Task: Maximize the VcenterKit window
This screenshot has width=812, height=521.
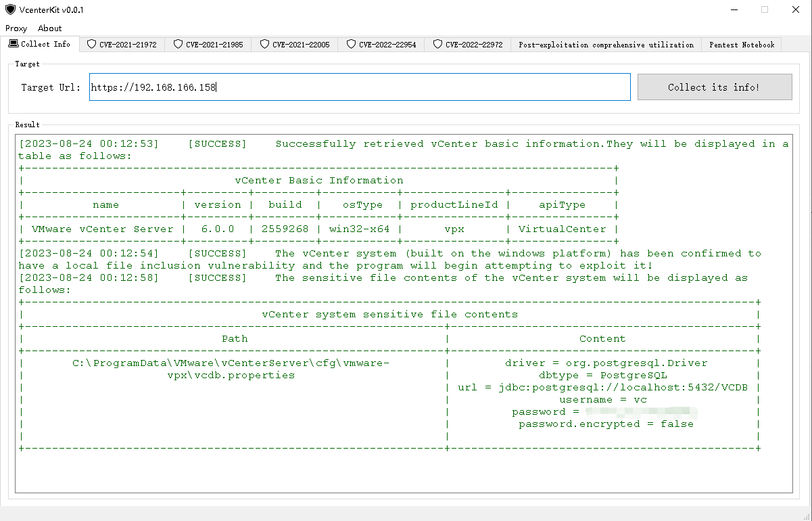Action: click(765, 10)
